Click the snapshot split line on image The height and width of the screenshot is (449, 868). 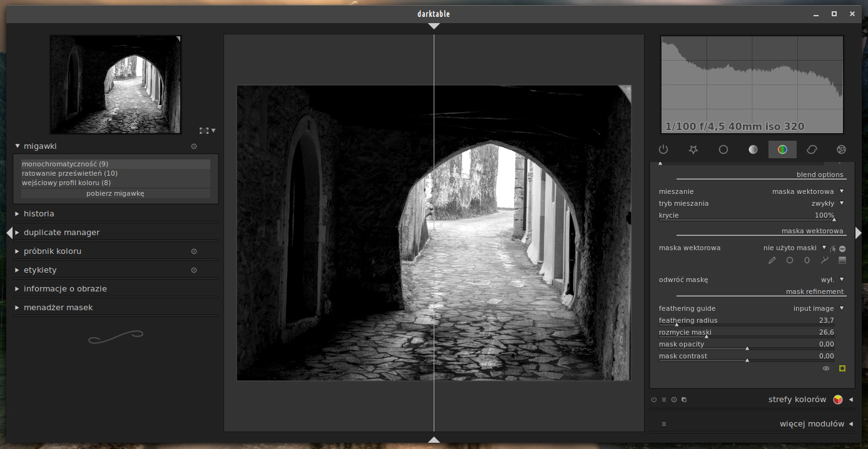click(434, 233)
